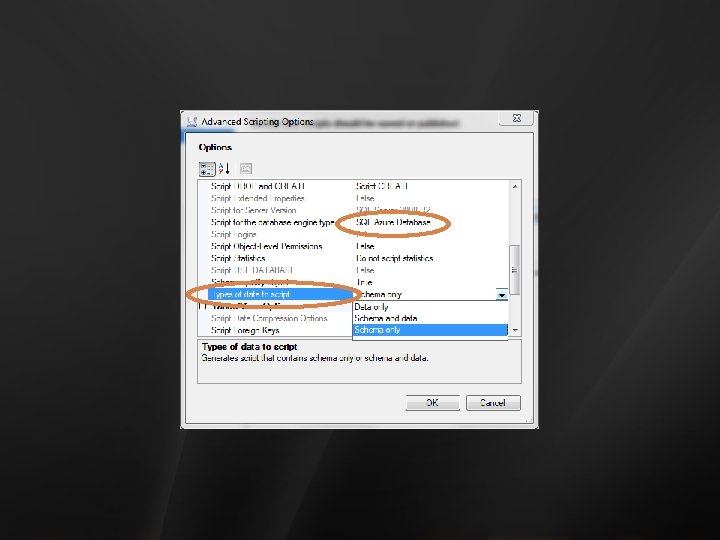The width and height of the screenshot is (720, 540).
Task: Open the Types of data dropdown arrow
Action: (501, 295)
